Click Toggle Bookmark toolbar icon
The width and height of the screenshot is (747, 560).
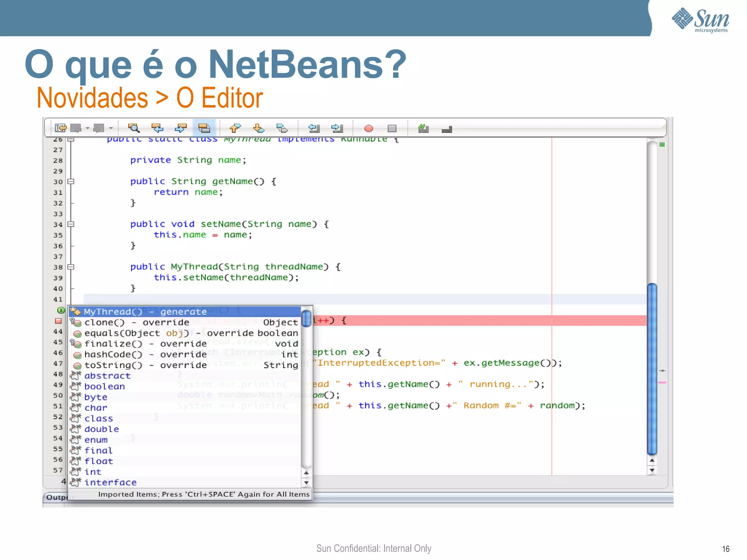[x=282, y=128]
